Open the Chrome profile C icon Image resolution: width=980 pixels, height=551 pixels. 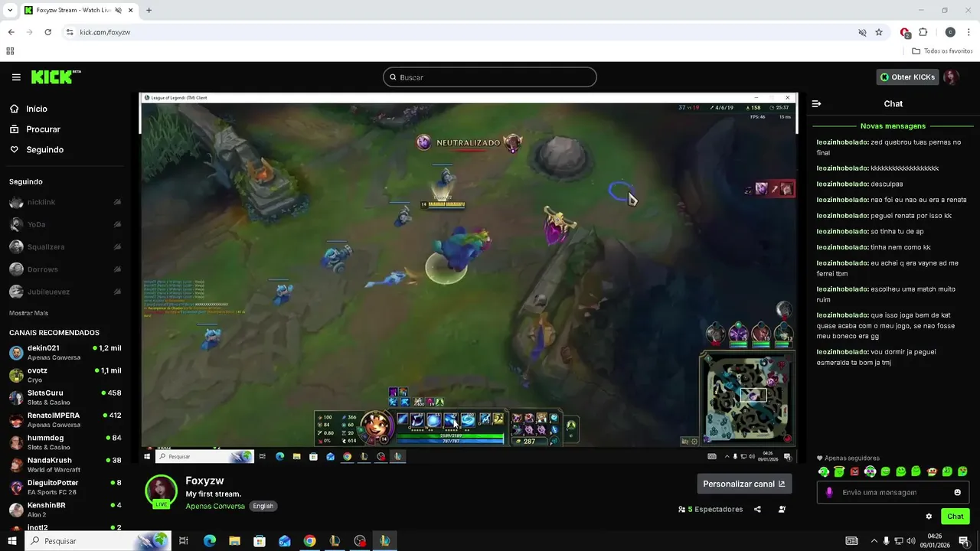pyautogui.click(x=950, y=32)
